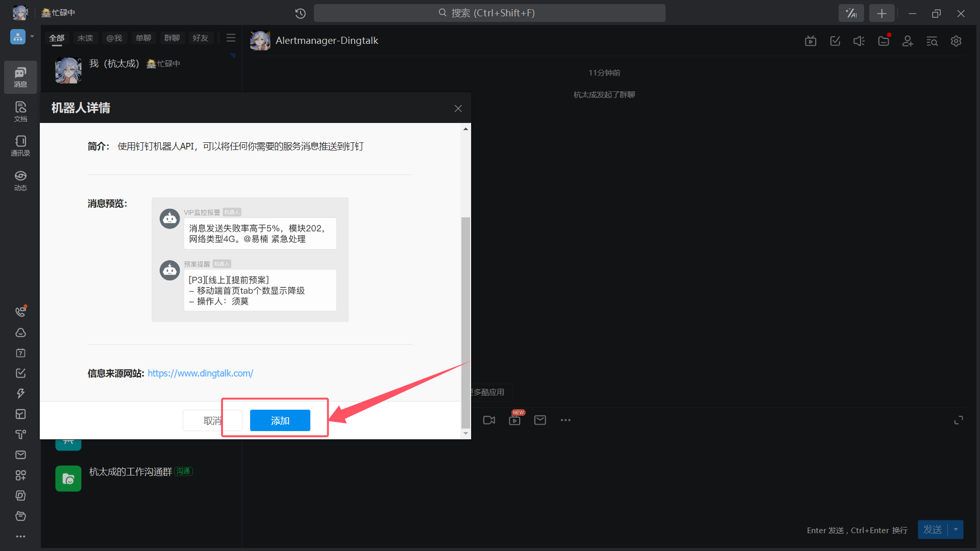
Task: Switch to the 群聊 tab
Action: point(172,38)
